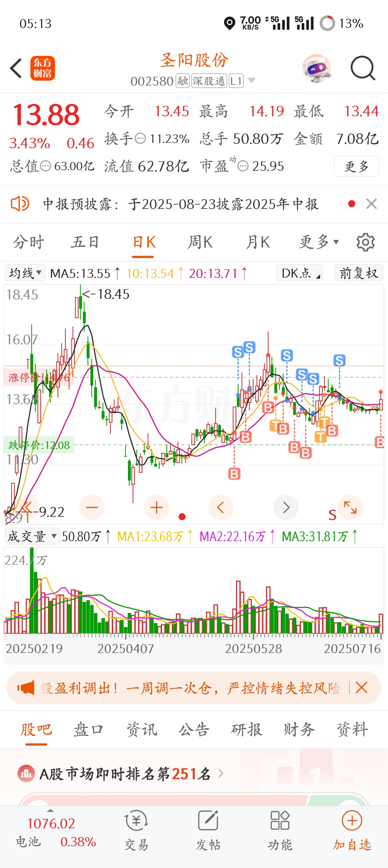388x868 pixels.
Task: Tap the 深股通 tag
Action: pos(209,81)
